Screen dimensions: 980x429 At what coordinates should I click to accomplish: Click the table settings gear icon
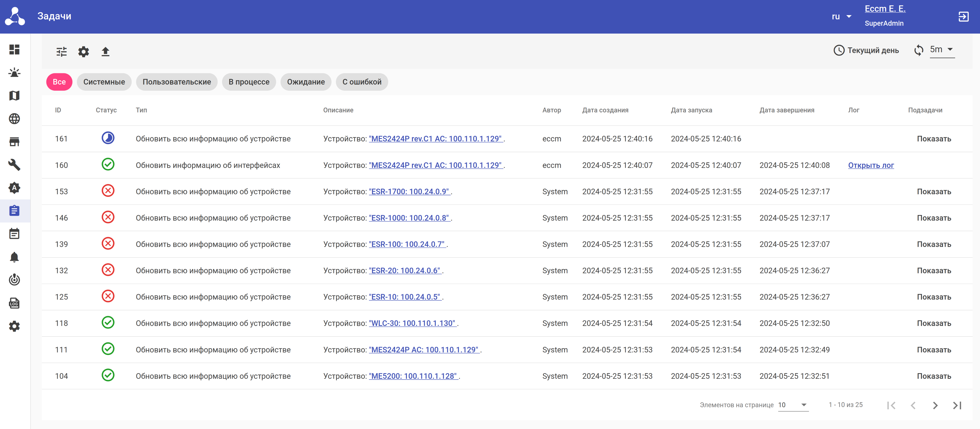83,51
